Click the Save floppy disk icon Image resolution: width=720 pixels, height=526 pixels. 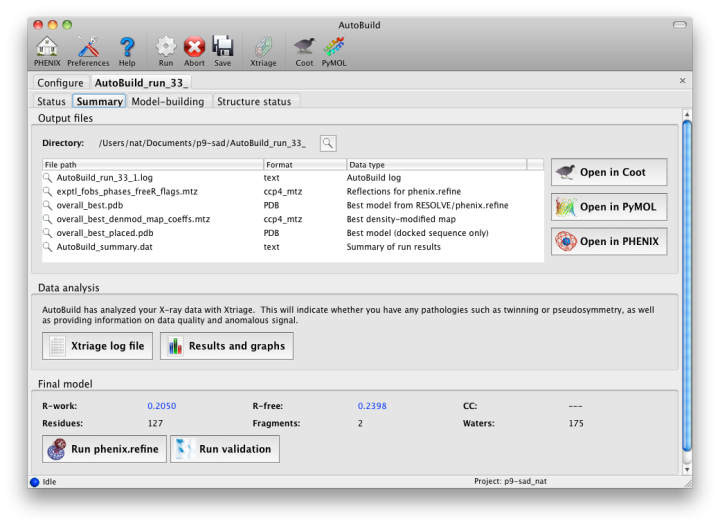click(x=222, y=50)
